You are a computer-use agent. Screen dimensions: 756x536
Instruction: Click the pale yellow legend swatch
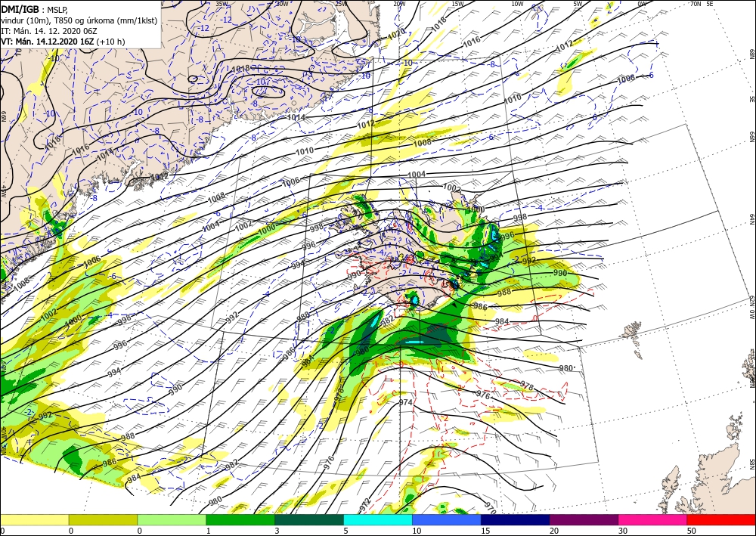(34, 519)
